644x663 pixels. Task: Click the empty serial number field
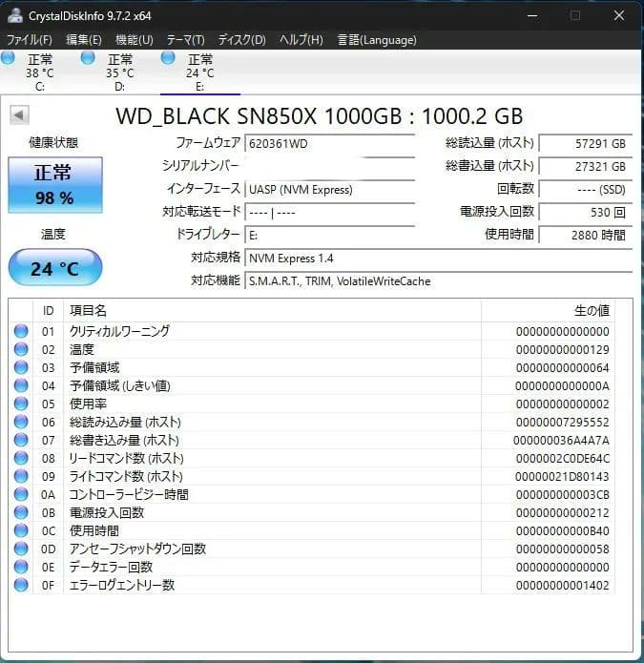330,166
